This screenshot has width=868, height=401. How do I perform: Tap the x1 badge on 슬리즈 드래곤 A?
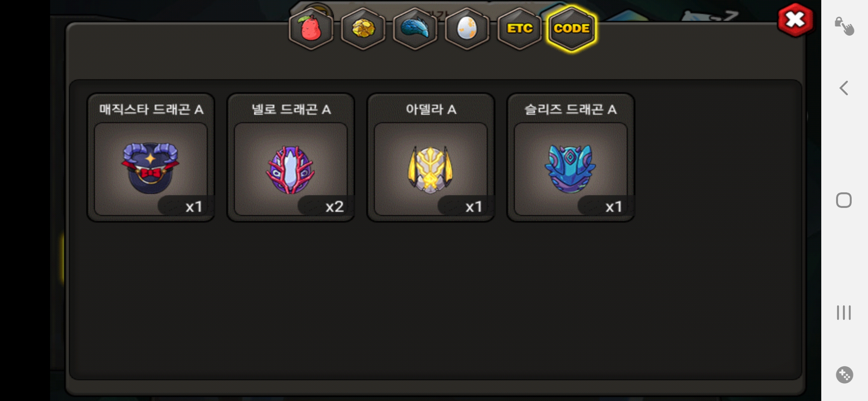[x=614, y=206]
